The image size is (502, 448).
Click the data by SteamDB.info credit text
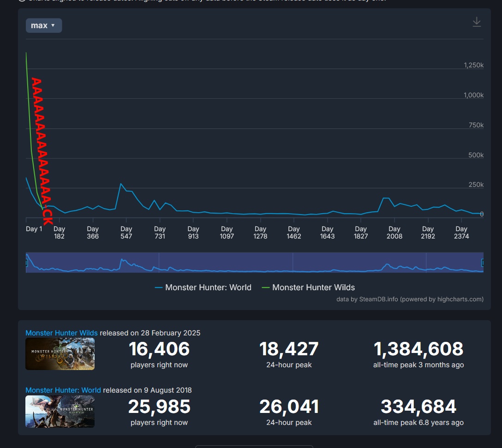[x=410, y=299]
